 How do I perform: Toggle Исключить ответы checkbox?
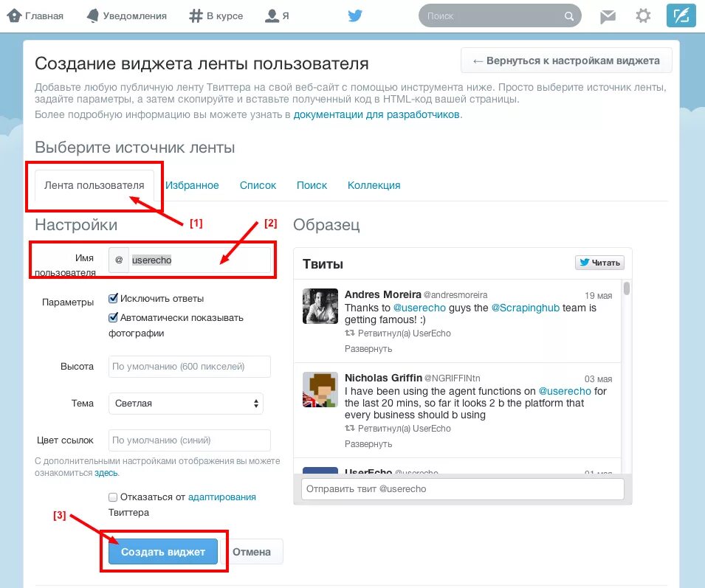pos(113,298)
